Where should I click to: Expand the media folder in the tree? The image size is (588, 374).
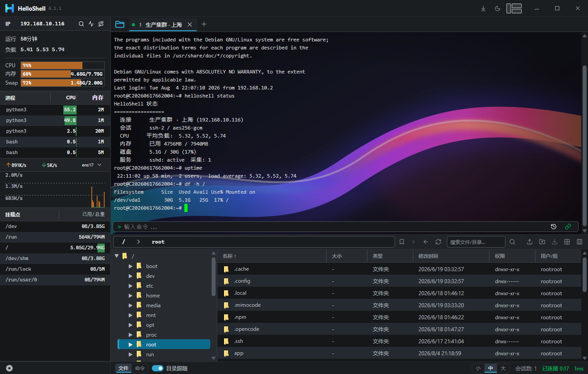click(x=131, y=305)
